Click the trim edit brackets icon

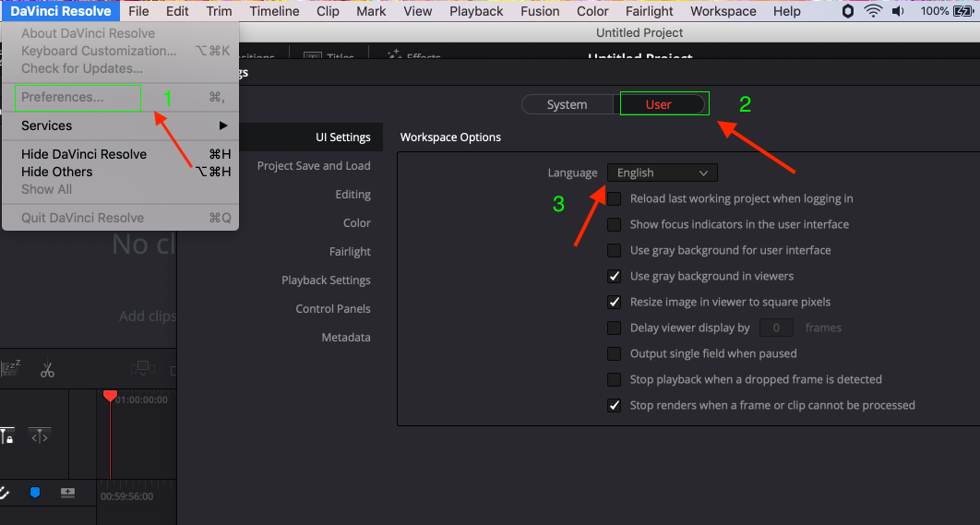click(39, 436)
